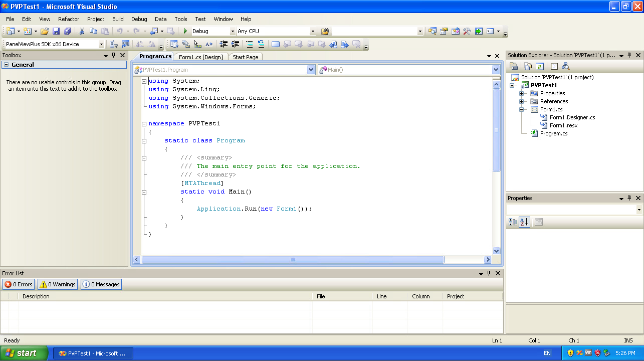
Task: Click the find combo box in toolbar
Action: click(x=378, y=31)
